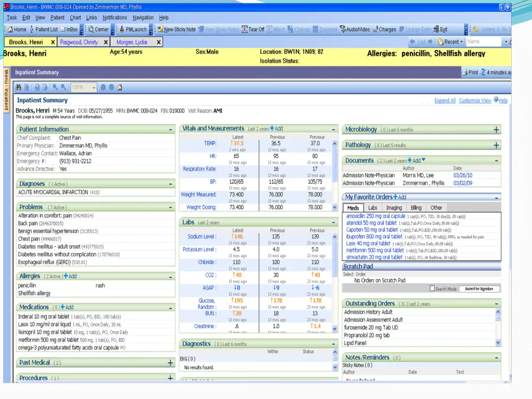Open the 03/02/09 admission note date
The width and height of the screenshot is (532, 399).
point(463,183)
